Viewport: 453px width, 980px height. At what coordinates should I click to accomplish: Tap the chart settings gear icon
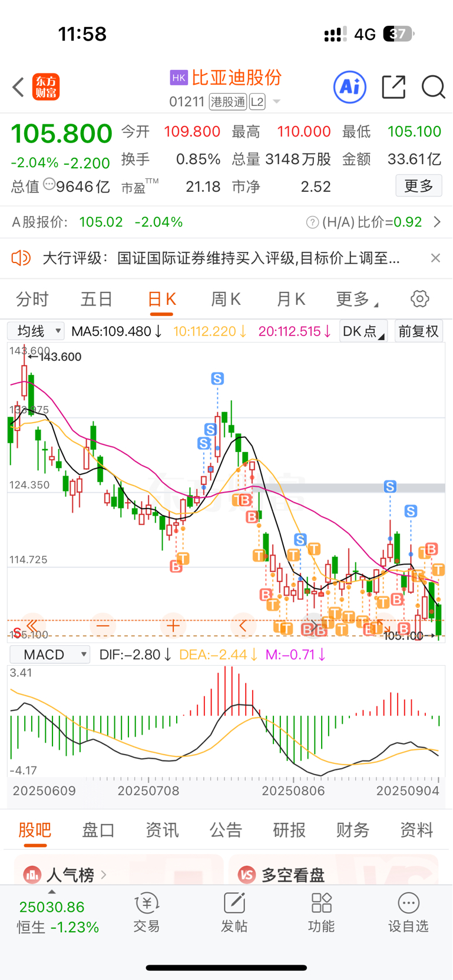pyautogui.click(x=420, y=298)
